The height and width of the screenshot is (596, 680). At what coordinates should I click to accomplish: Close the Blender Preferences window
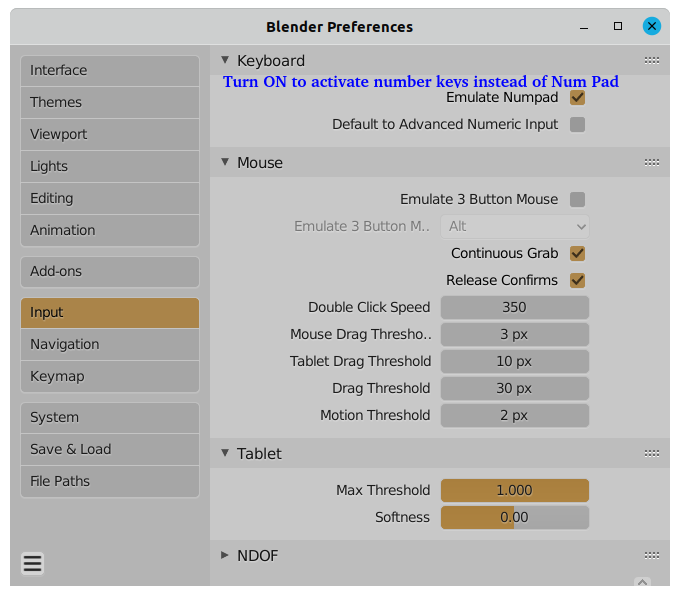(651, 26)
